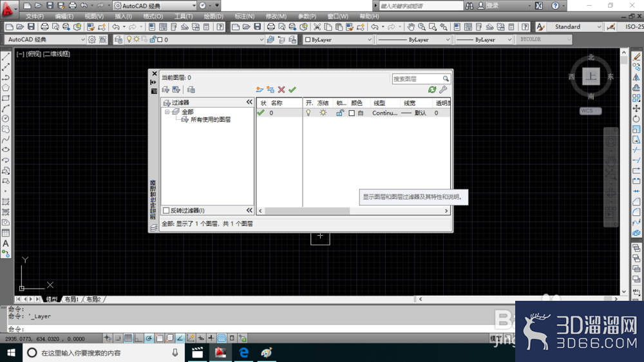
Task: Open the 格式(O) menu
Action: pyautogui.click(x=153, y=17)
